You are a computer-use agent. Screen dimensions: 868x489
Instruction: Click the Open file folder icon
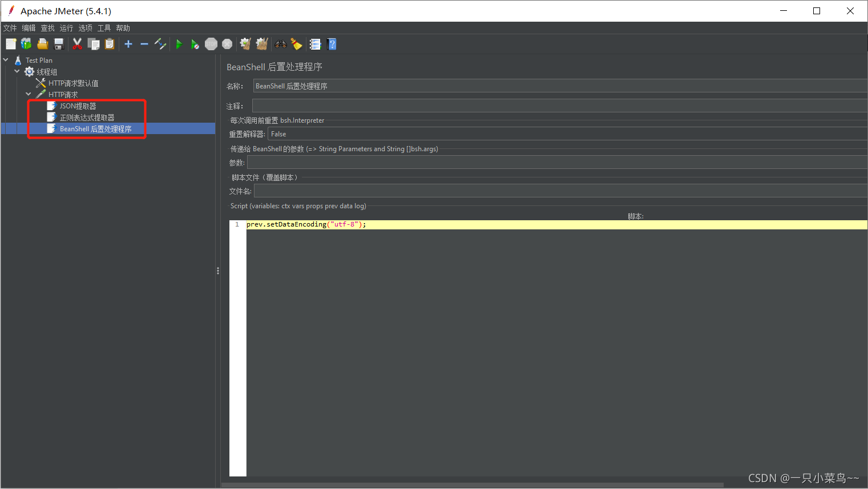pyautogui.click(x=42, y=44)
